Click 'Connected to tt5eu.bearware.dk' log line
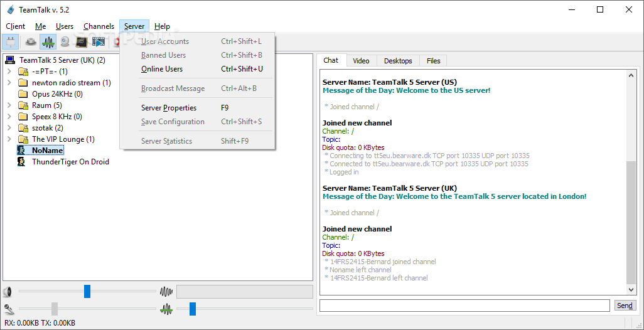The image size is (644, 330). 426,164
